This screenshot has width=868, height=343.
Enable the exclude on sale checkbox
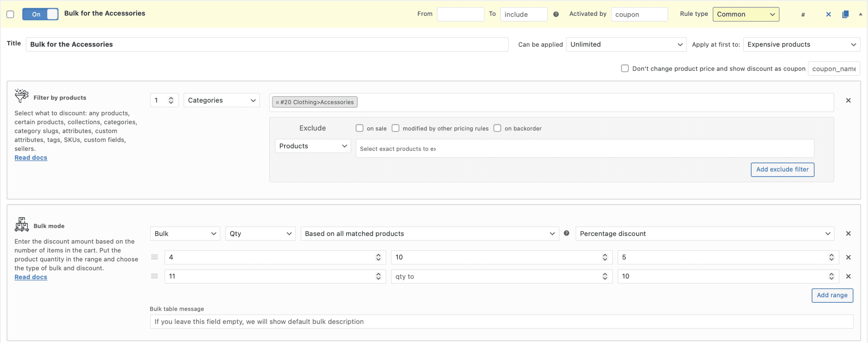(359, 128)
